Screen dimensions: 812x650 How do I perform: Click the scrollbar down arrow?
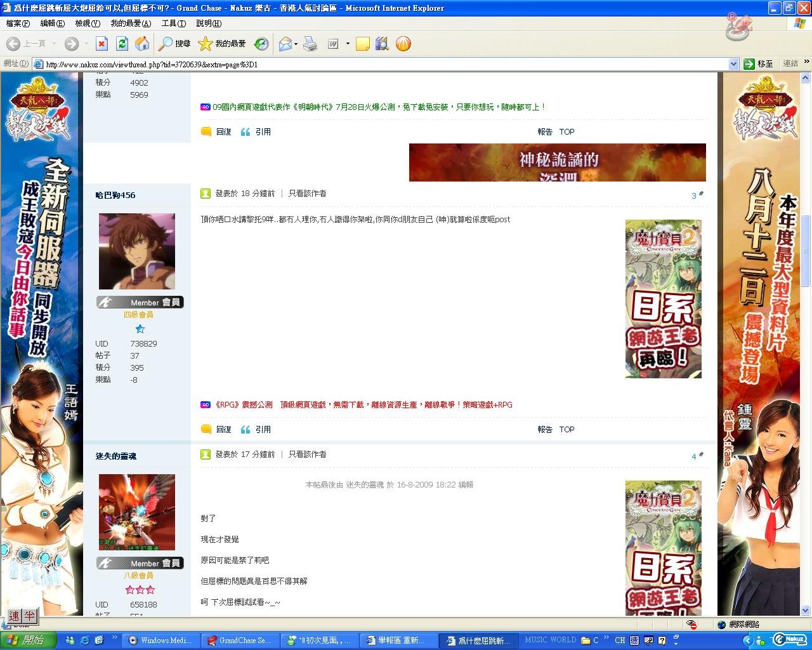point(806,610)
